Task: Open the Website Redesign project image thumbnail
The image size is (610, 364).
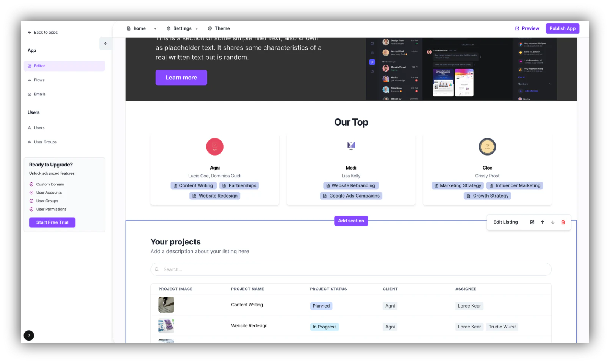Action: coord(166,326)
